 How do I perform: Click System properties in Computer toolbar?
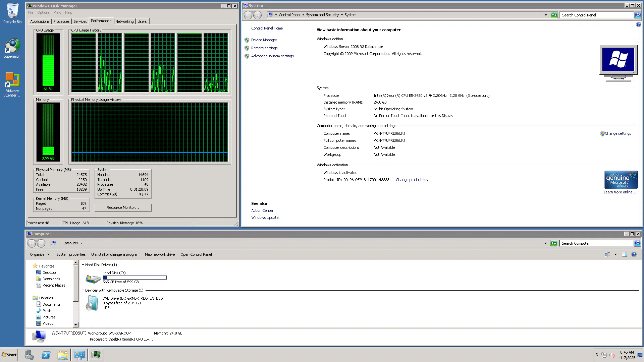pos(71,254)
